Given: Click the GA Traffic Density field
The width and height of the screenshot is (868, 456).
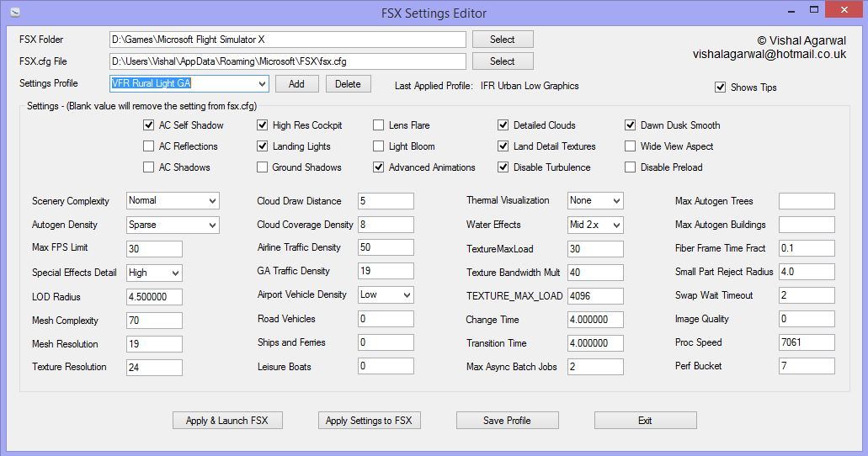Looking at the screenshot, I should click(386, 271).
